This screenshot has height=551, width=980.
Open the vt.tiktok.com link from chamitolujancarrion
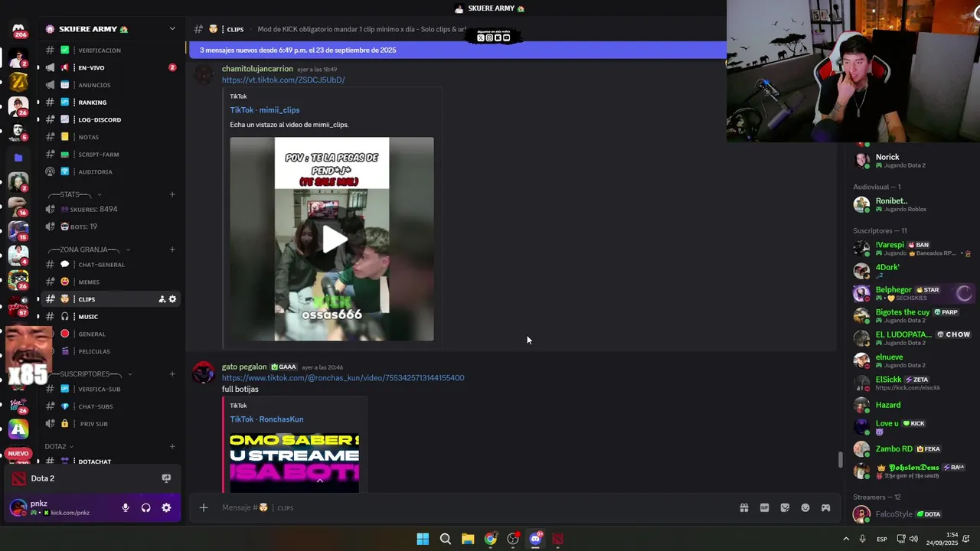tap(283, 80)
